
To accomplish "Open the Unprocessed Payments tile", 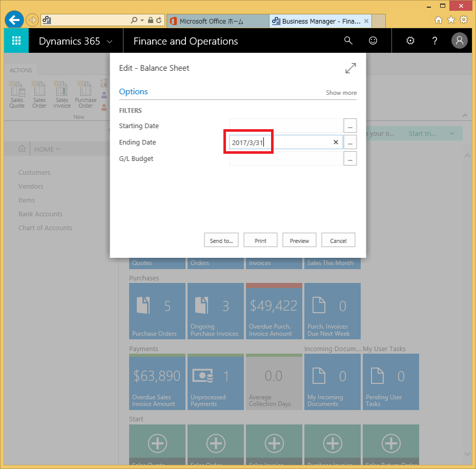I will 216,382.
